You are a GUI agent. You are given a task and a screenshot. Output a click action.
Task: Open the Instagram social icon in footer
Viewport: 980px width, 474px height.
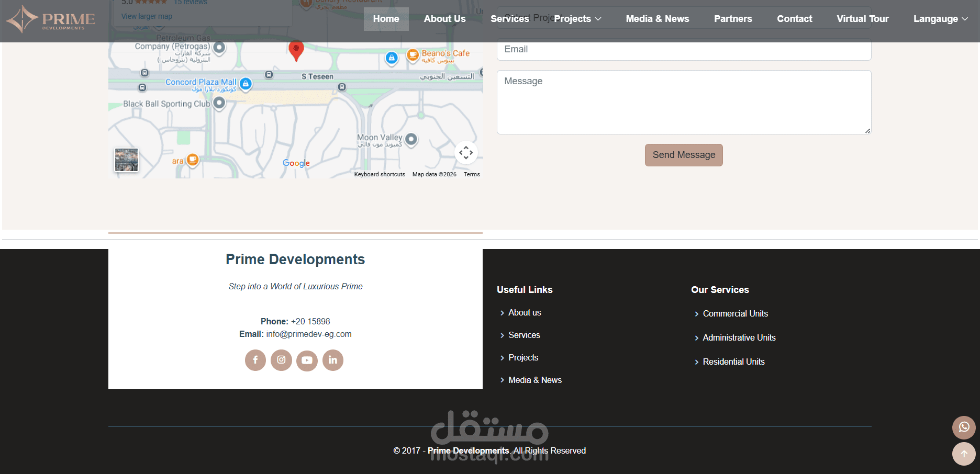click(x=281, y=360)
